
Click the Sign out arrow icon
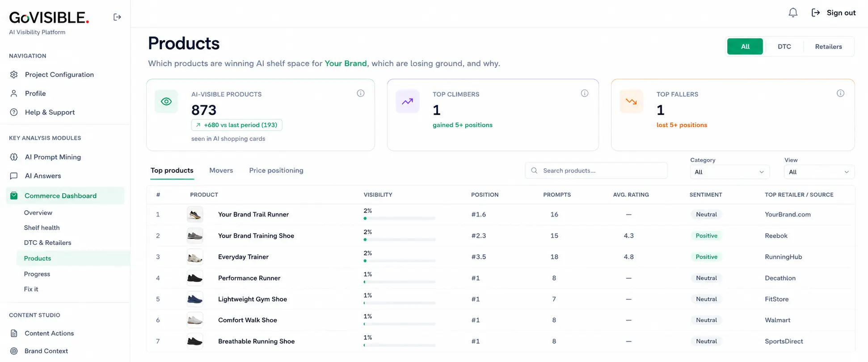(816, 13)
